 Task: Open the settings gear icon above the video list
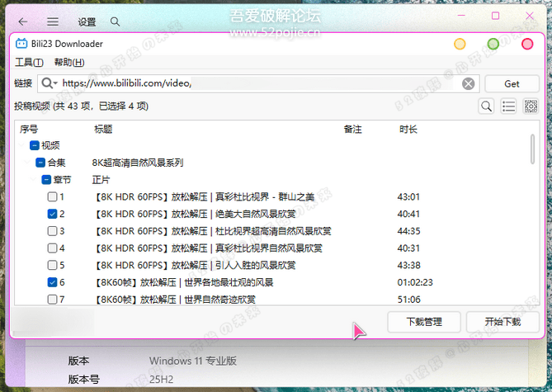pos(531,106)
